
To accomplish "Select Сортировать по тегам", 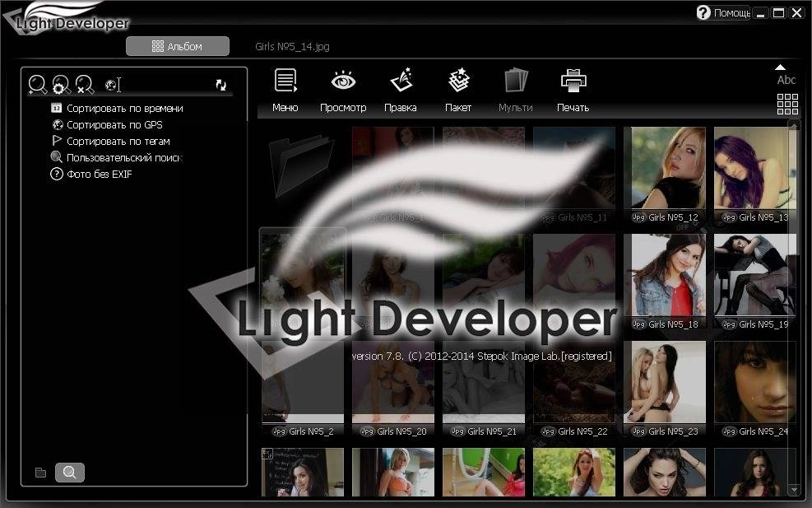I will coord(110,141).
